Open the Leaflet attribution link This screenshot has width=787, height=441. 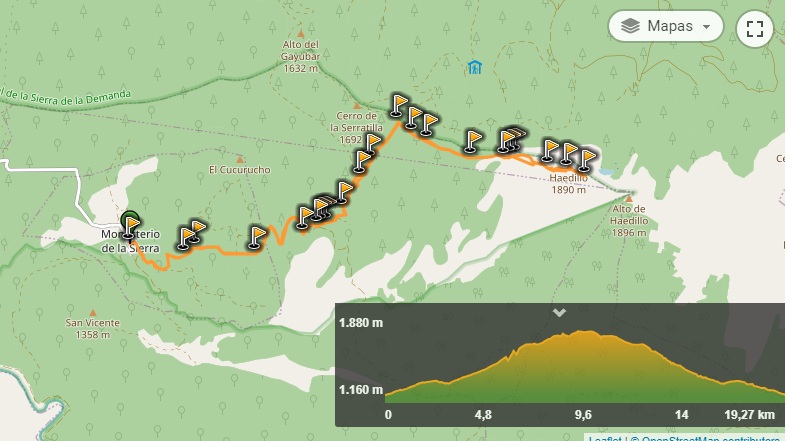(x=604, y=438)
